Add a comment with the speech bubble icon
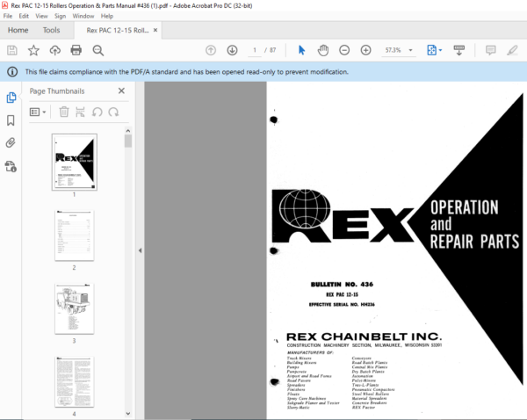This screenshot has width=527, height=420. pos(491,50)
